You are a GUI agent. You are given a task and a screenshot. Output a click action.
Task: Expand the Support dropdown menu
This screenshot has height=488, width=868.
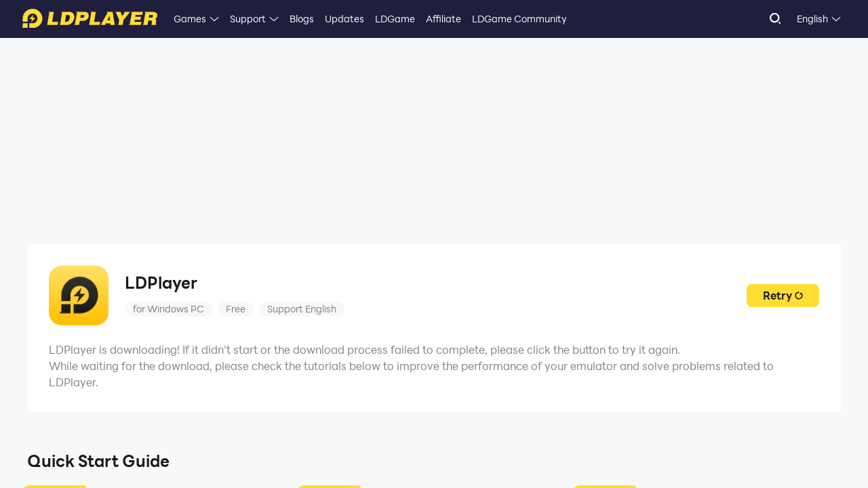tap(254, 19)
